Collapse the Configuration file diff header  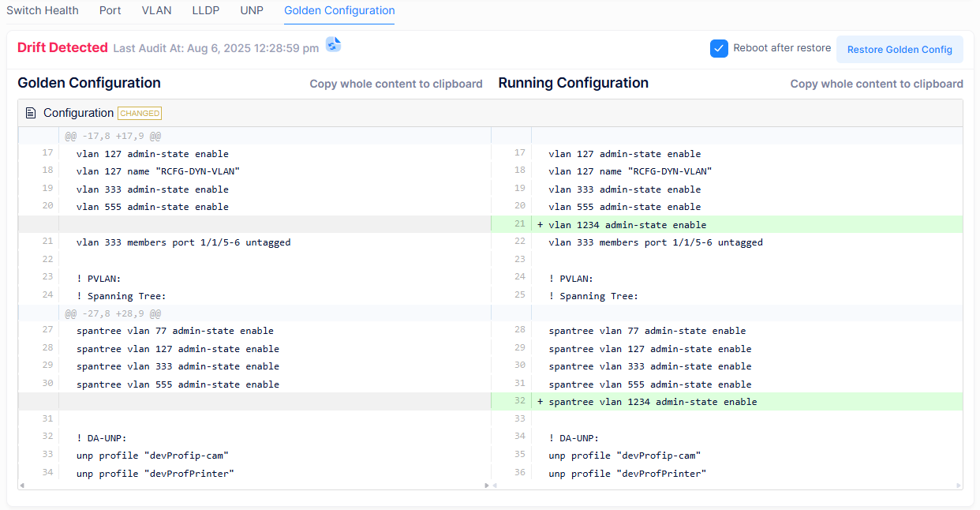coord(78,113)
